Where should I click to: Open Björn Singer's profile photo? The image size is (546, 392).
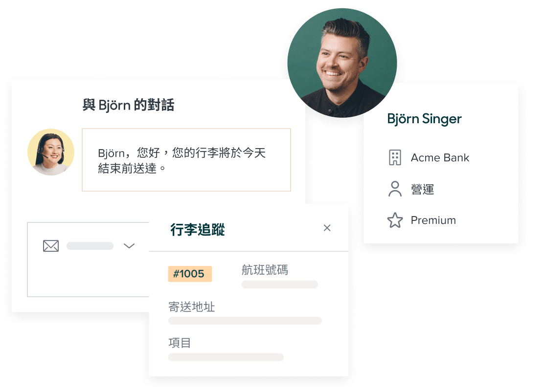click(342, 63)
